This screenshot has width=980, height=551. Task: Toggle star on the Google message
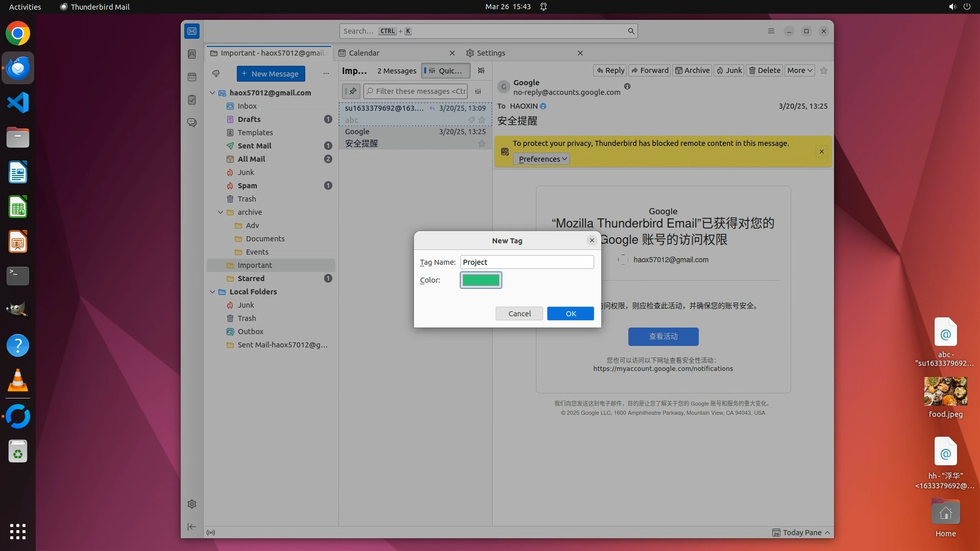481,144
